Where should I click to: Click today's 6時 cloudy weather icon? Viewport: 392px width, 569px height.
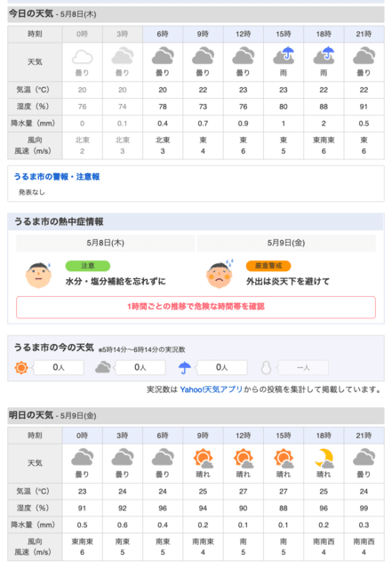pyautogui.click(x=163, y=55)
